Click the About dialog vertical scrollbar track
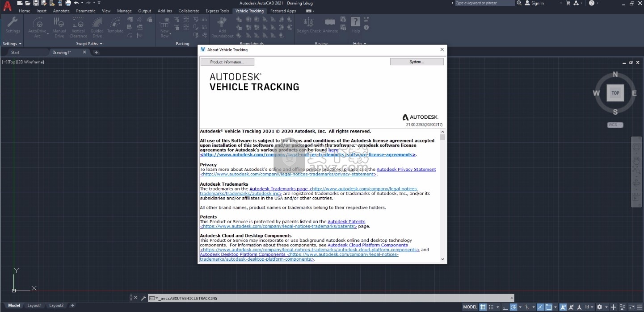Viewport: 644px width, 312px height. [x=442, y=196]
